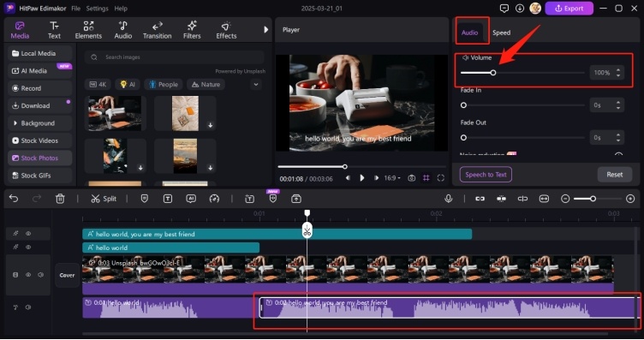
Task: Filter stock photos by AI
Action: 128,85
